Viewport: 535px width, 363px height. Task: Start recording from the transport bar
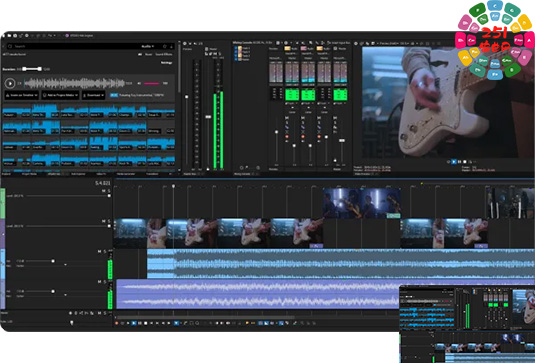coord(116,323)
